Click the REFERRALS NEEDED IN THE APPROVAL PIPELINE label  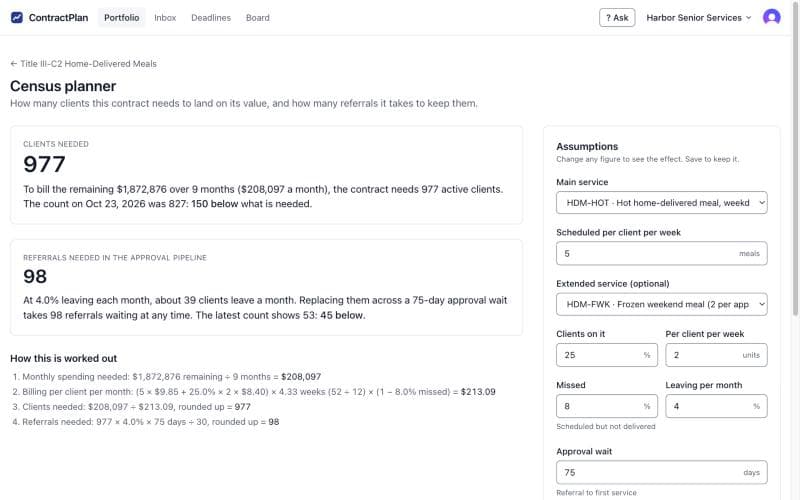tap(115, 258)
